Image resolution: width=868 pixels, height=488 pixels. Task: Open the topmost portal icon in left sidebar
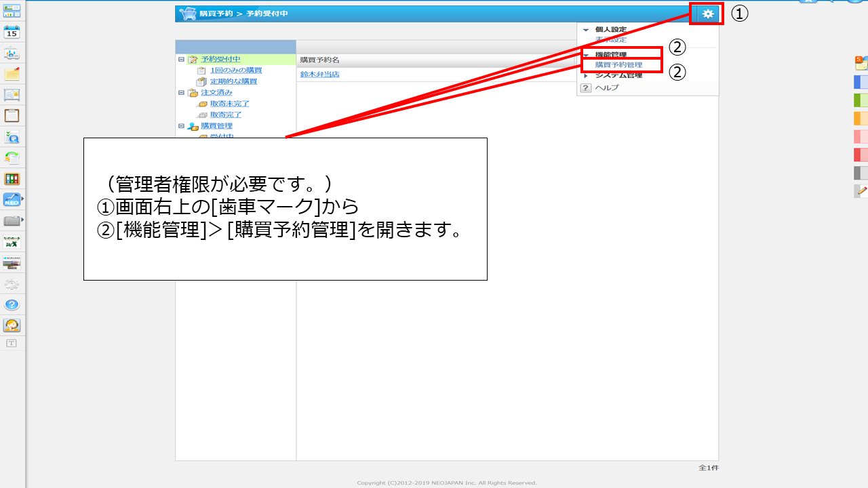pyautogui.click(x=12, y=11)
